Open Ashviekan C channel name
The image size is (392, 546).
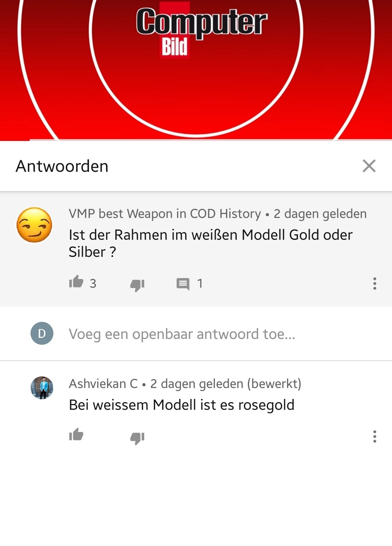point(103,384)
